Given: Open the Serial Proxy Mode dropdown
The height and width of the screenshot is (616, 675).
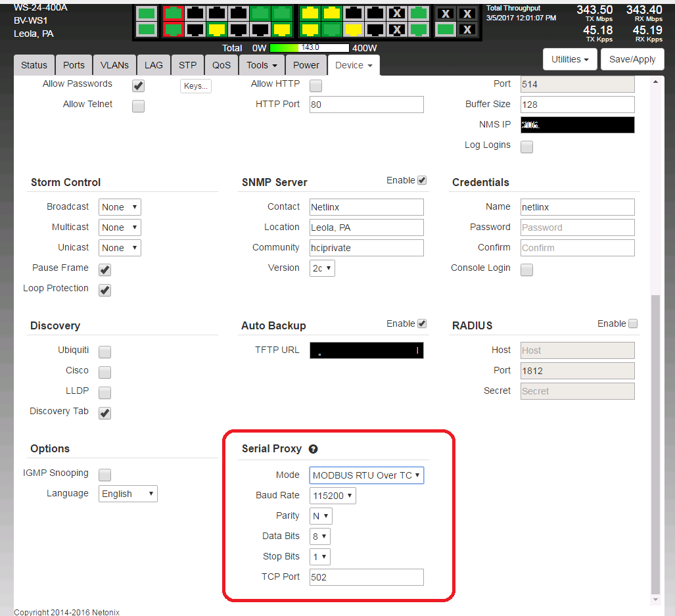Looking at the screenshot, I should [x=366, y=475].
